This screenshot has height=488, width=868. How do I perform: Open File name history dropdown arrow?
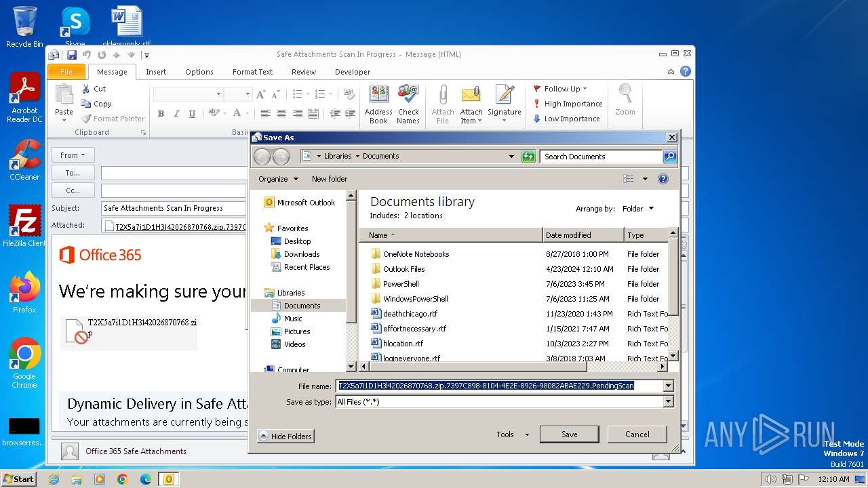[668, 386]
